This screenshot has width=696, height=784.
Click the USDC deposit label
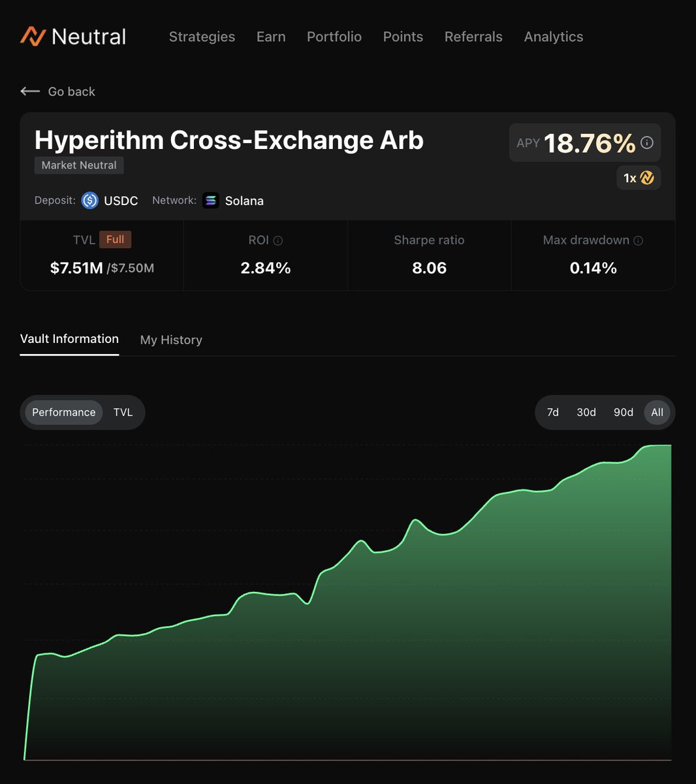tap(121, 201)
